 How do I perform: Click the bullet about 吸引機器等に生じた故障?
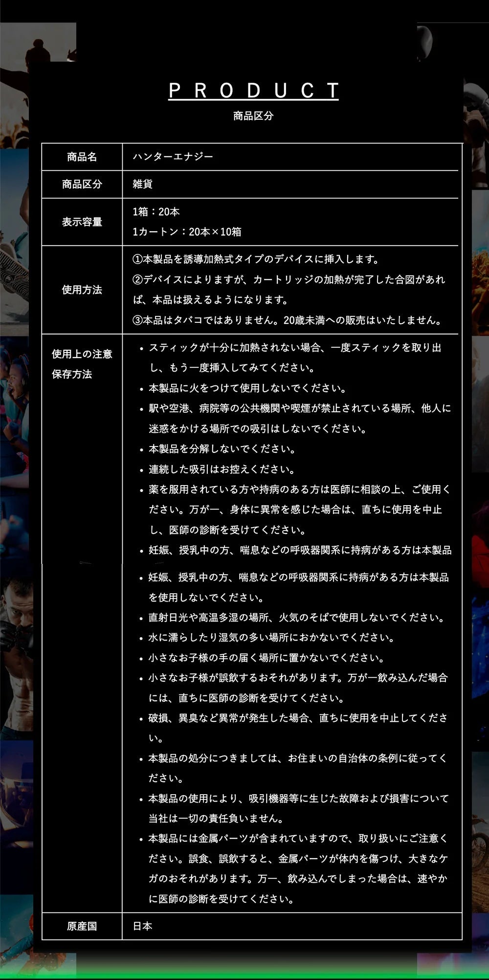point(299,808)
